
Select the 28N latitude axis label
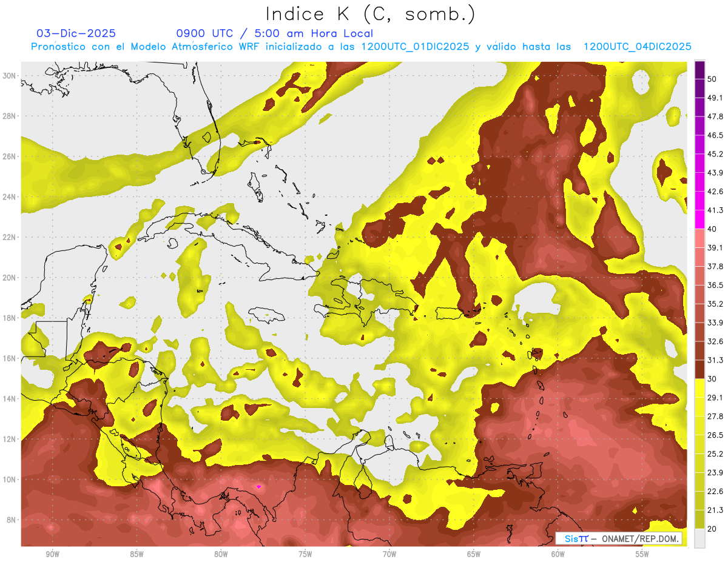(9, 116)
